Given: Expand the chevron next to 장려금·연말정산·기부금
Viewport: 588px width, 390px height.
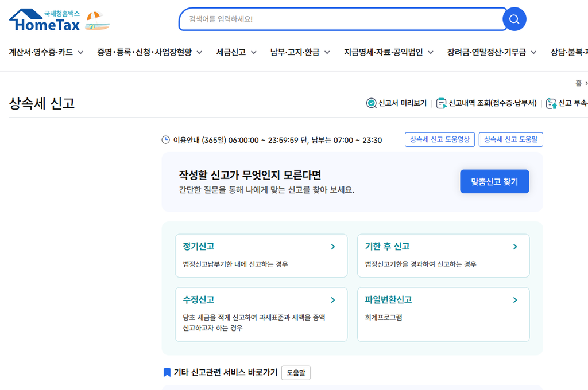Looking at the screenshot, I should (x=533, y=52).
